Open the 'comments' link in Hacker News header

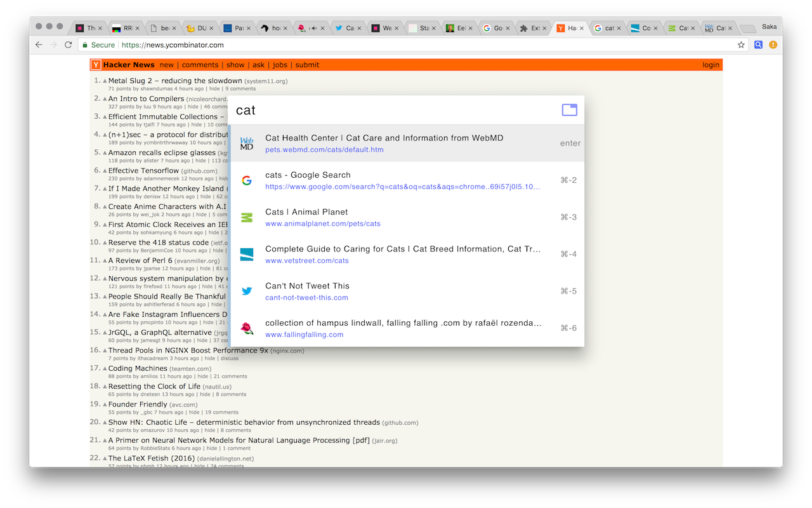pos(200,65)
